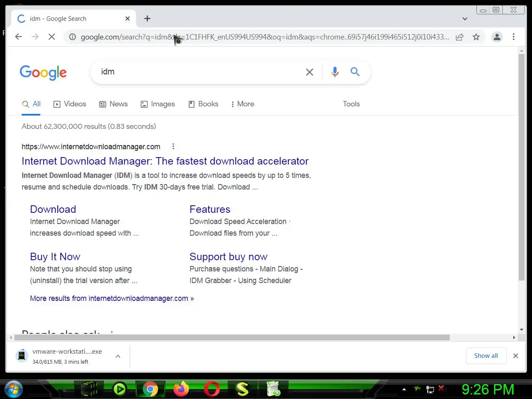Click the address bar URL
Image resolution: width=532 pixels, height=399 pixels.
265,37
